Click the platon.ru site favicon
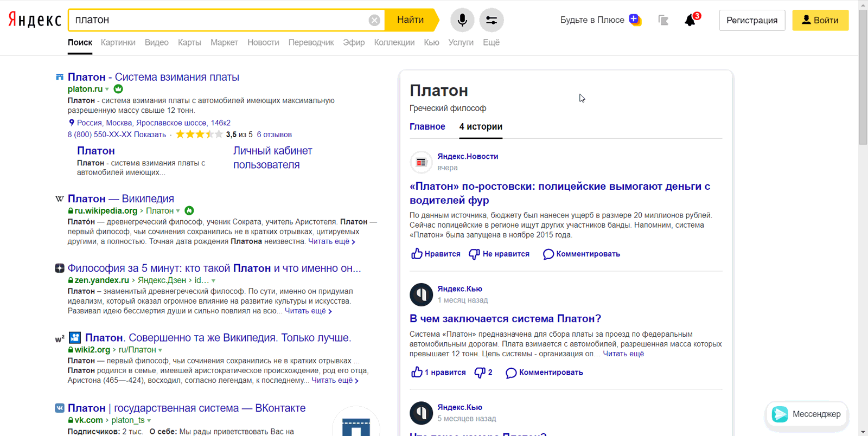The width and height of the screenshot is (868, 436). click(x=60, y=77)
